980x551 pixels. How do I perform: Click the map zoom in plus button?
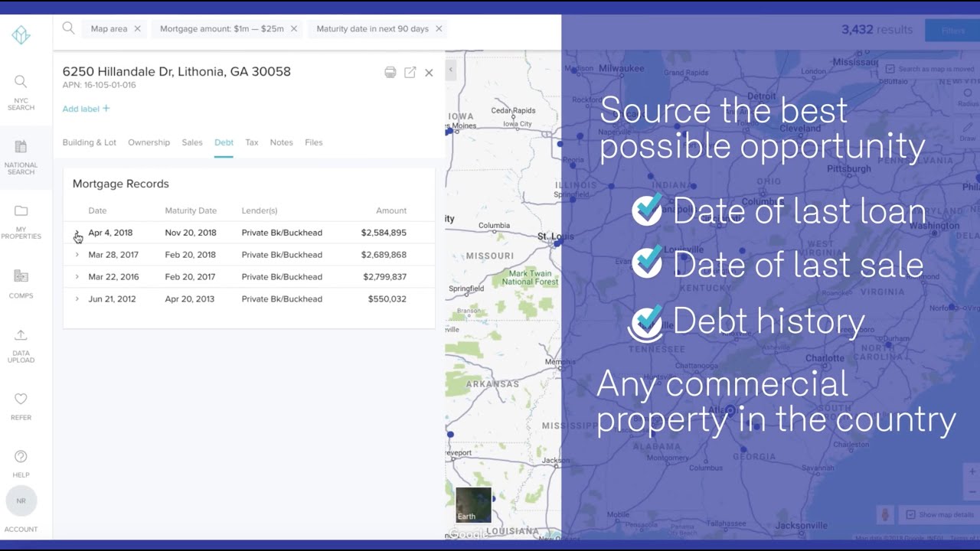point(972,471)
